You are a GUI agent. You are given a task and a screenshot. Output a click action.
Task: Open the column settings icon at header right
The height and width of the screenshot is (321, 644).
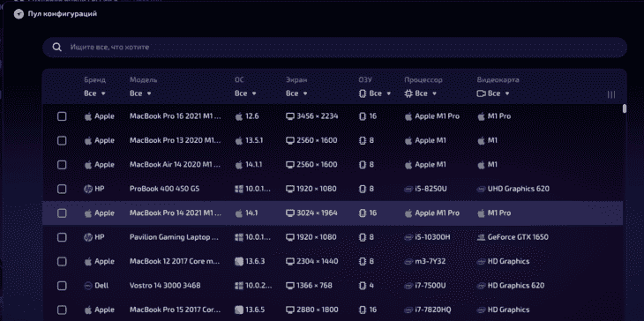[x=611, y=94]
